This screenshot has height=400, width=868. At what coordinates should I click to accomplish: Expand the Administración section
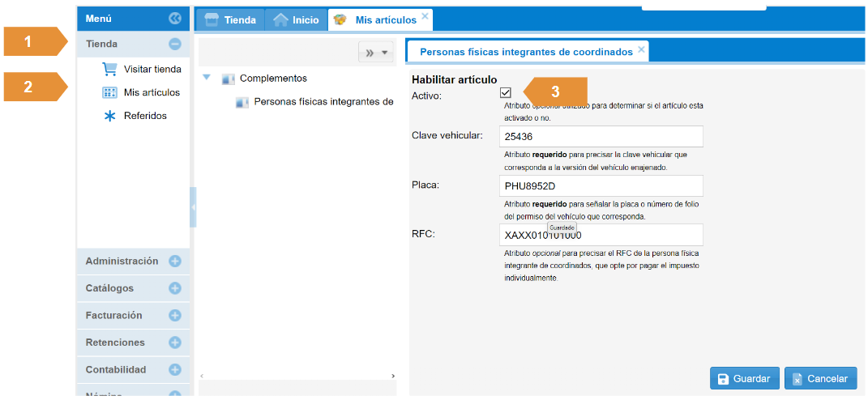tap(175, 262)
